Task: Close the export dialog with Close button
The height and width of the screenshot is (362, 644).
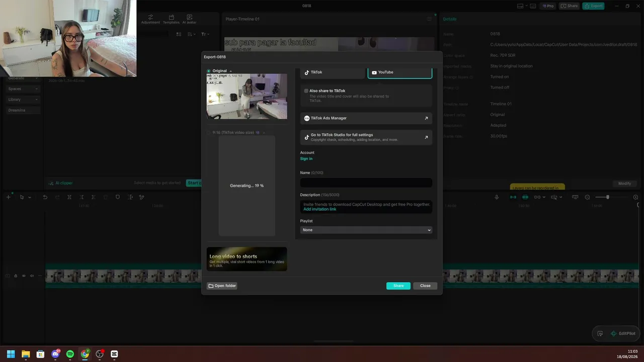Action: [x=425, y=286]
